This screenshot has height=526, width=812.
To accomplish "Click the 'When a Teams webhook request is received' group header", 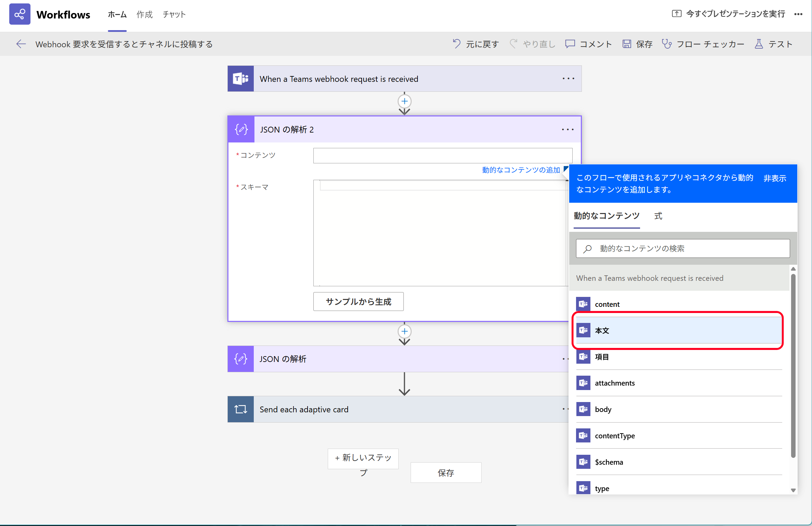I will pos(679,278).
